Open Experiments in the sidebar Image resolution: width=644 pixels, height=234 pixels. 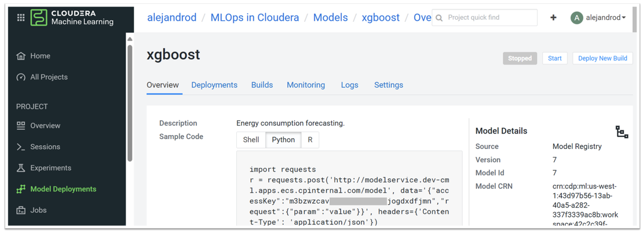pyautogui.click(x=51, y=168)
